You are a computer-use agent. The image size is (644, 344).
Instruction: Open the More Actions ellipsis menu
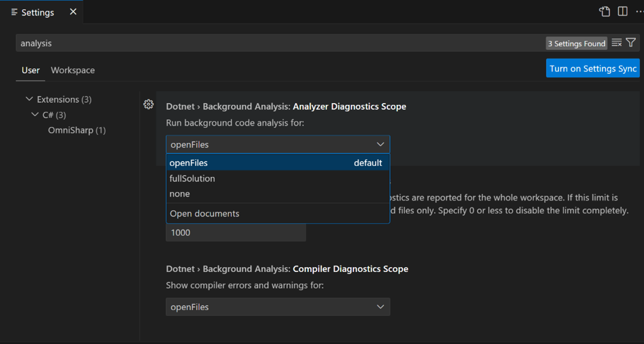(639, 11)
